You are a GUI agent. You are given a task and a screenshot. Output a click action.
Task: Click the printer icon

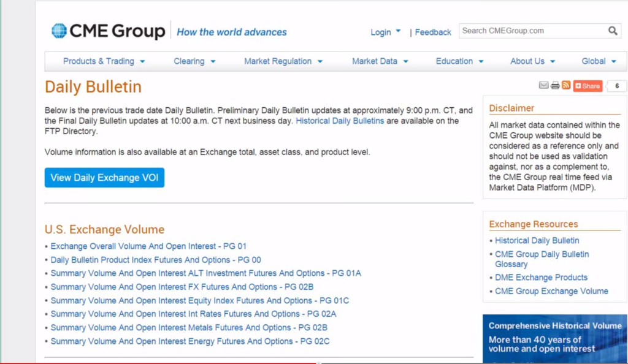tap(554, 86)
